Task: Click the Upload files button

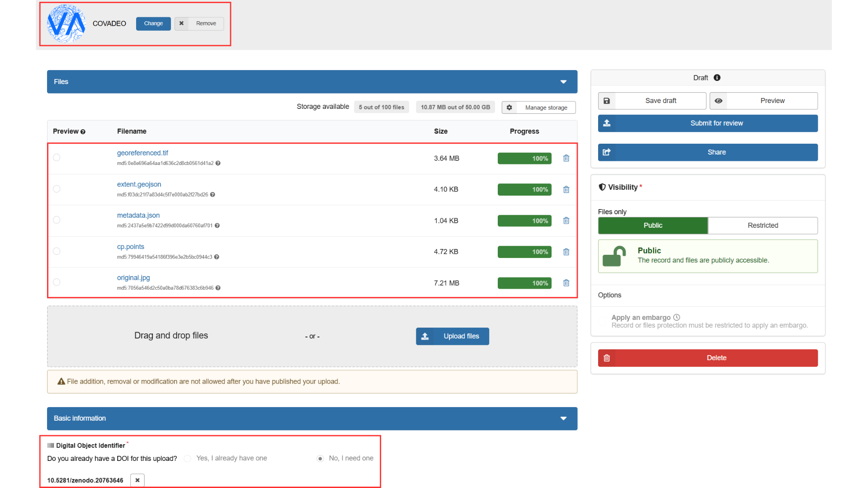Action: tap(453, 336)
